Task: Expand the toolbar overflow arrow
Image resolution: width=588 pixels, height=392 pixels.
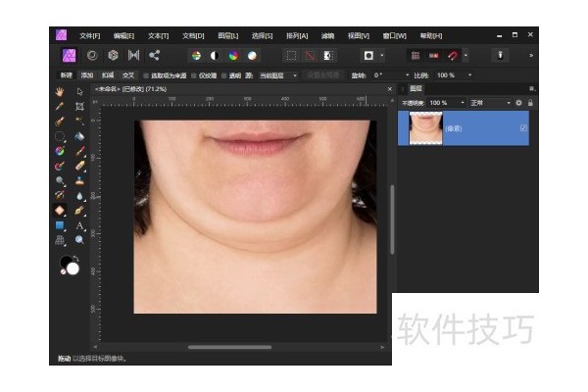Action: pos(531,56)
